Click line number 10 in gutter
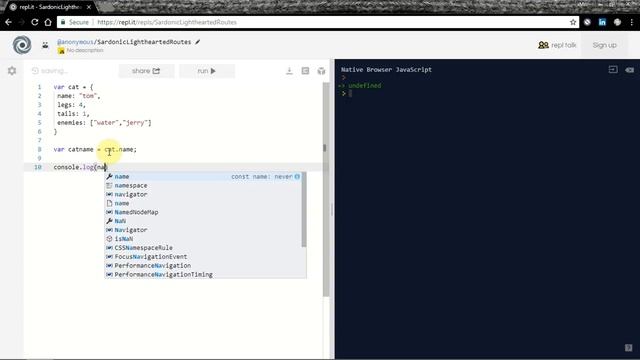 coord(38,167)
